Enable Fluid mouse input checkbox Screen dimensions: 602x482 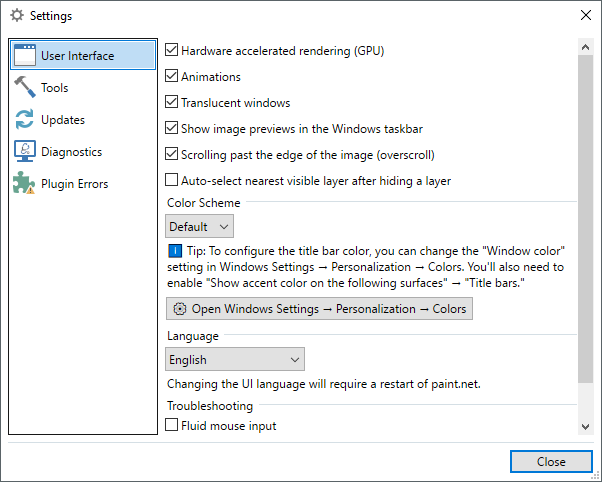[171, 425]
